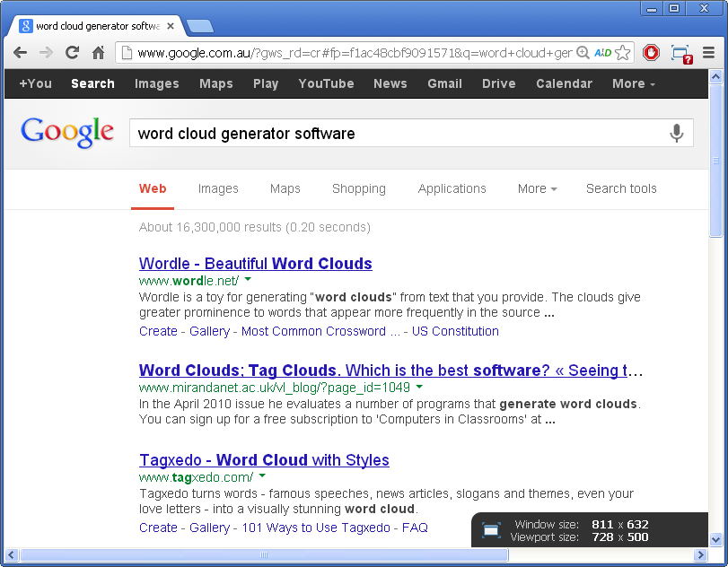This screenshot has height=567, width=728.
Task: Expand the More filter under search box
Action: 537,188
